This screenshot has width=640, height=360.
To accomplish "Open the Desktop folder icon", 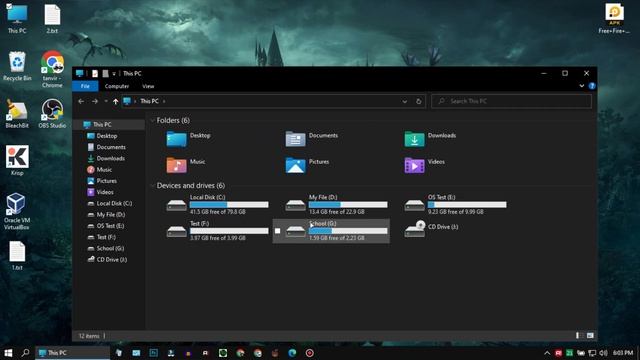I will [x=176, y=139].
